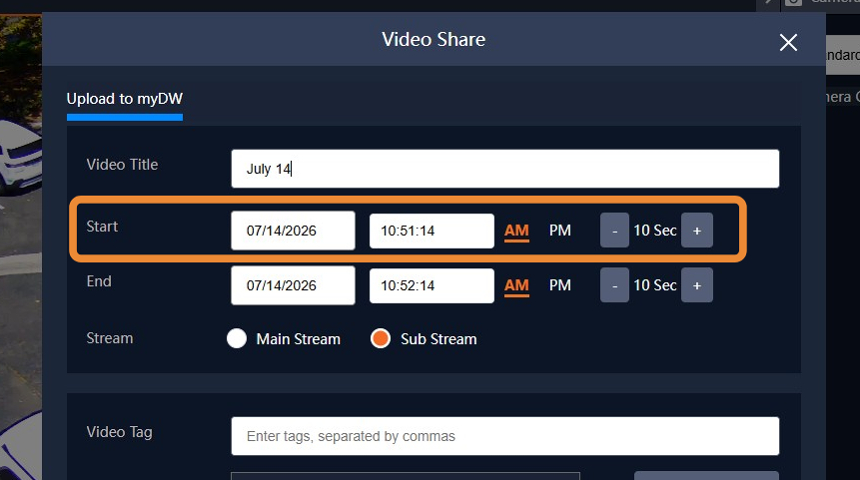Image resolution: width=860 pixels, height=480 pixels.
Task: Choose the Sub Stream radio button
Action: click(380, 338)
